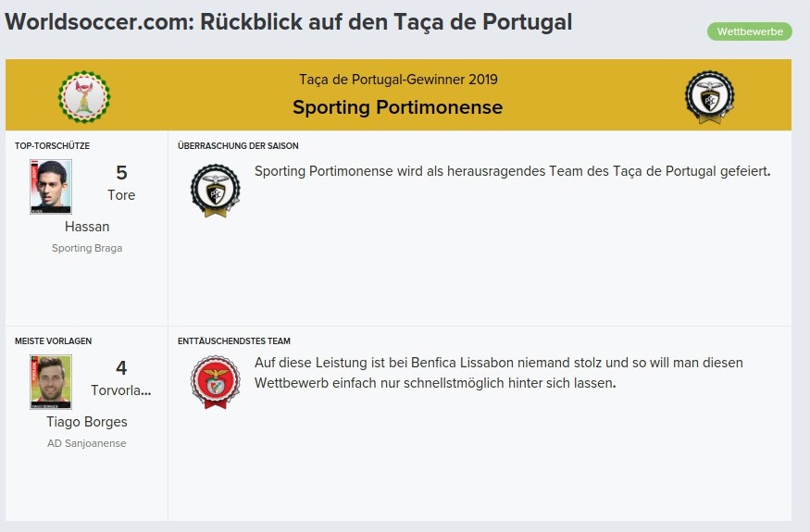Open the Tiago Borges name link
Screen dimensions: 810x532
click(x=87, y=422)
